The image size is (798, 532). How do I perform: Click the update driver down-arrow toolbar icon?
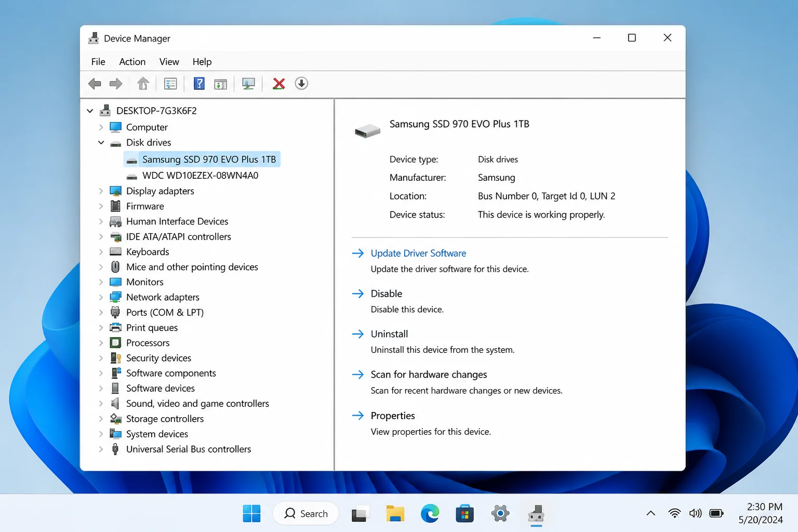click(x=301, y=83)
